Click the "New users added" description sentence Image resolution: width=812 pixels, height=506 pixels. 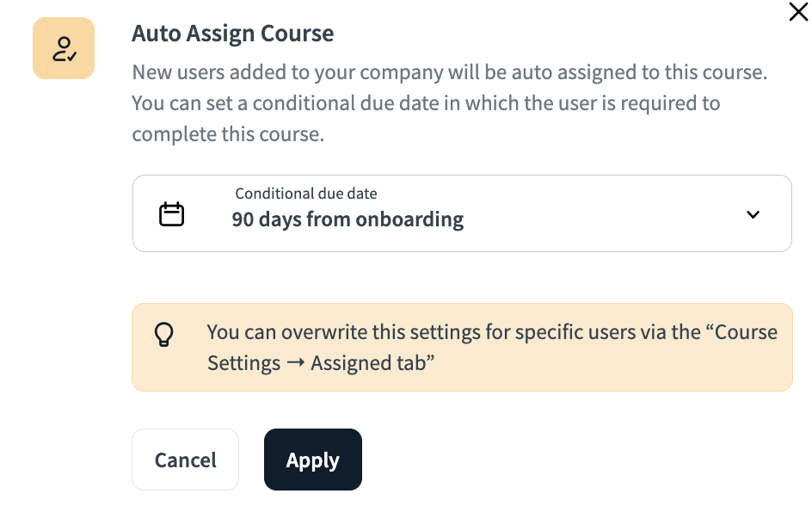click(x=449, y=72)
